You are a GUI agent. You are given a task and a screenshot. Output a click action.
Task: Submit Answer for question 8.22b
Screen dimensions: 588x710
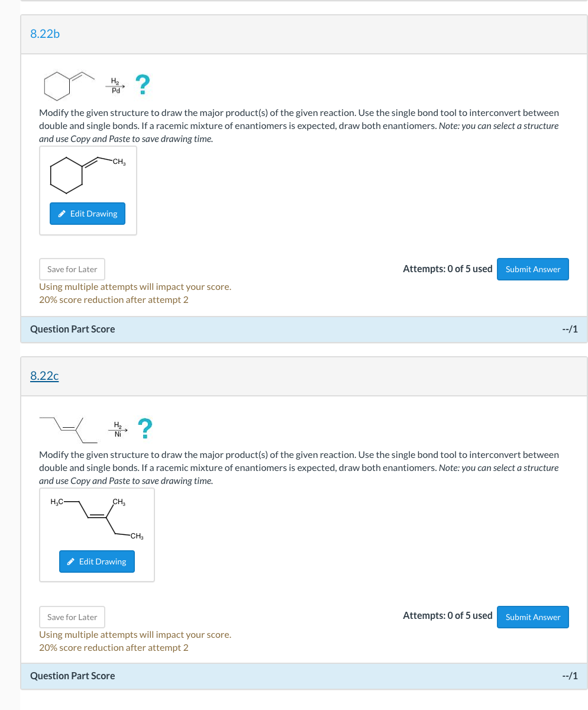532,269
